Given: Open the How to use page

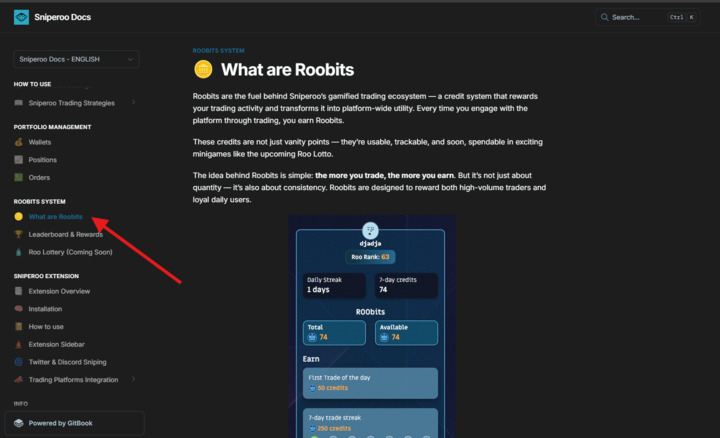Looking at the screenshot, I should click(46, 327).
